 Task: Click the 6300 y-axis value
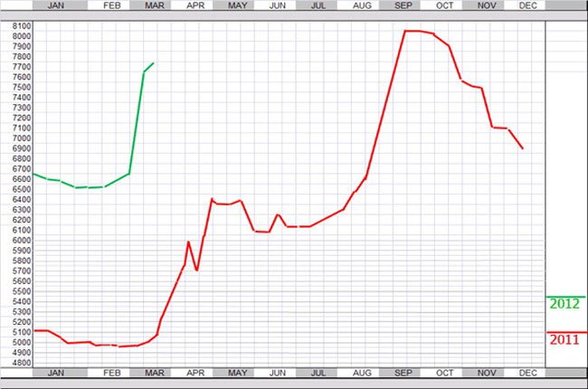coord(22,210)
